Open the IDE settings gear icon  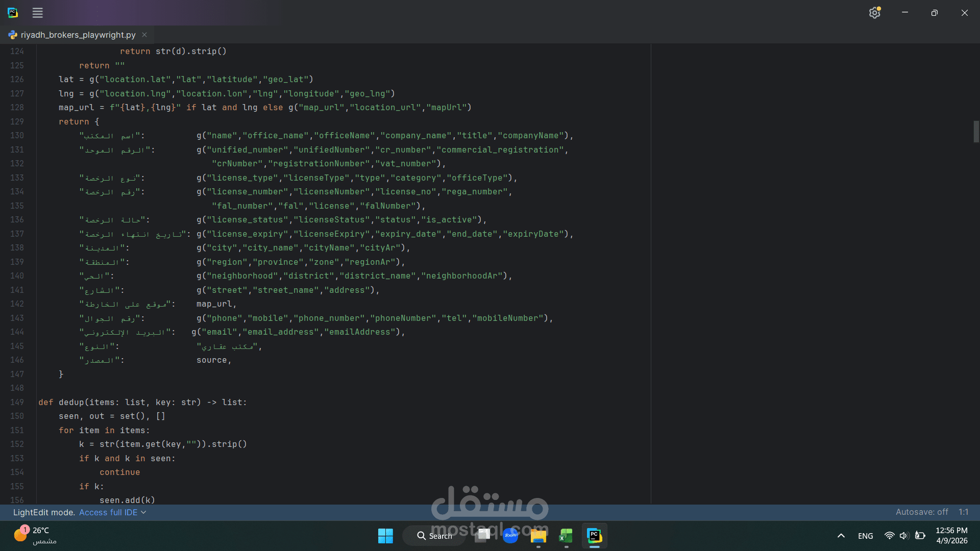point(874,13)
